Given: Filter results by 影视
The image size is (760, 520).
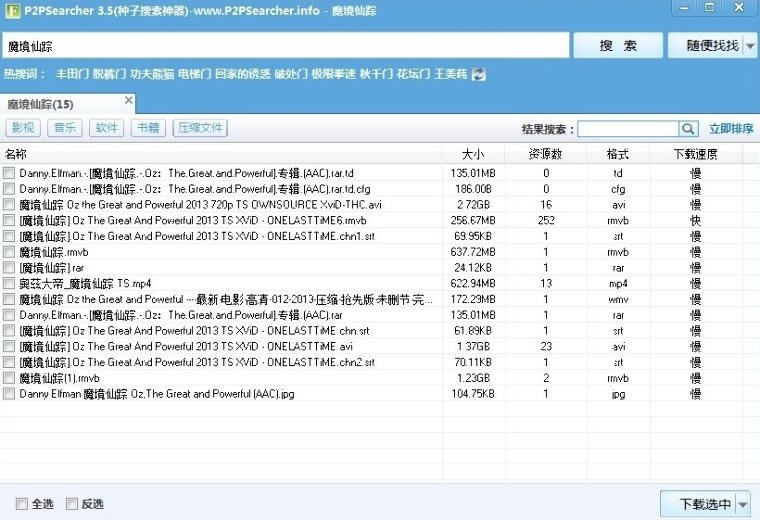Looking at the screenshot, I should 23,128.
